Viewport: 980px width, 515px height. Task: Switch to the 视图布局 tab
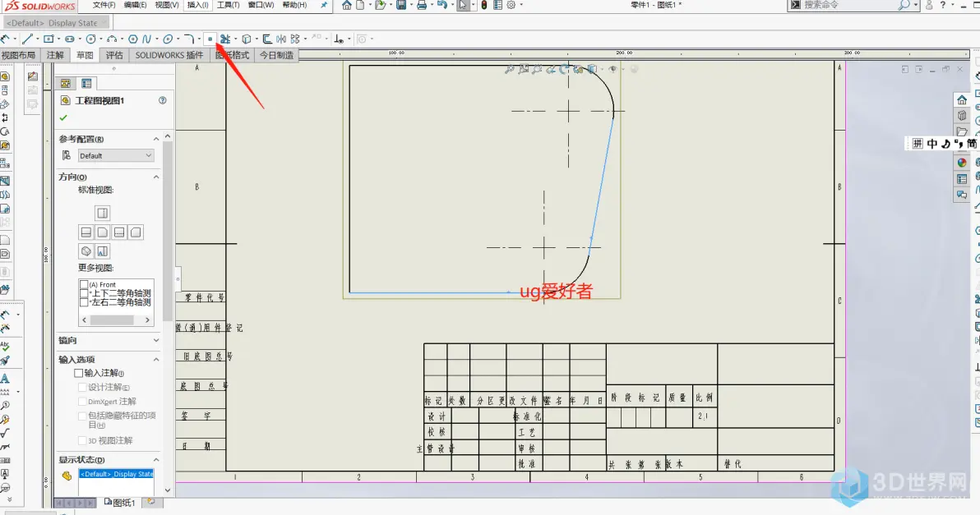coord(19,55)
